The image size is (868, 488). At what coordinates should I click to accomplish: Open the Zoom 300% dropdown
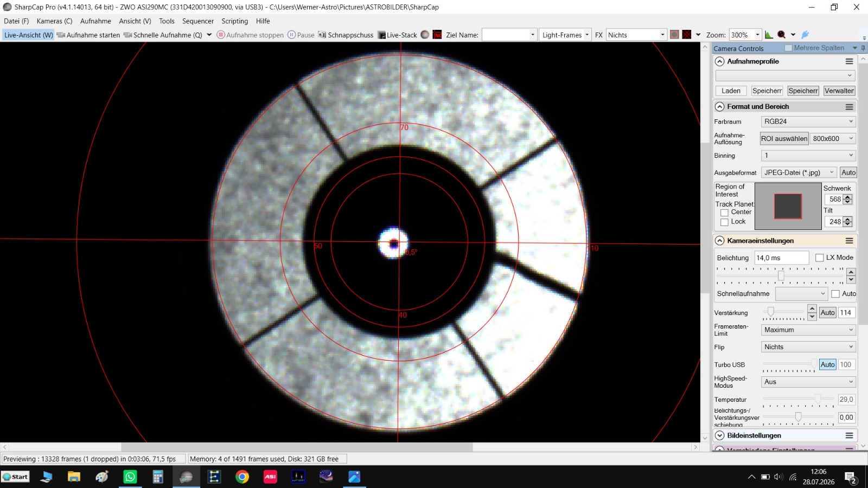tap(745, 35)
